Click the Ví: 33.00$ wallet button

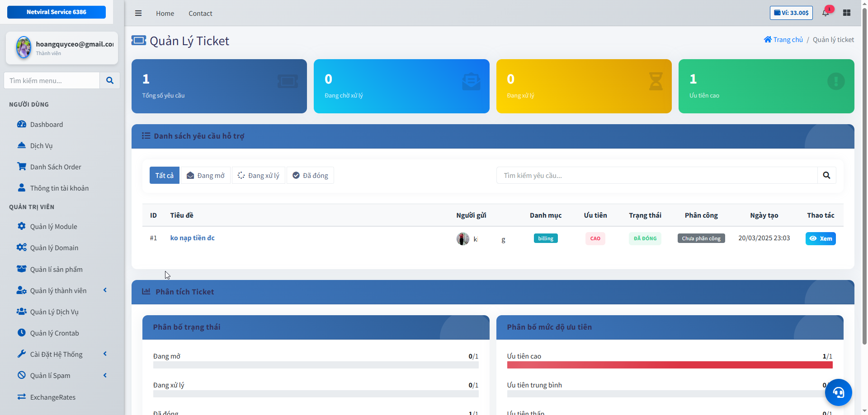(791, 13)
